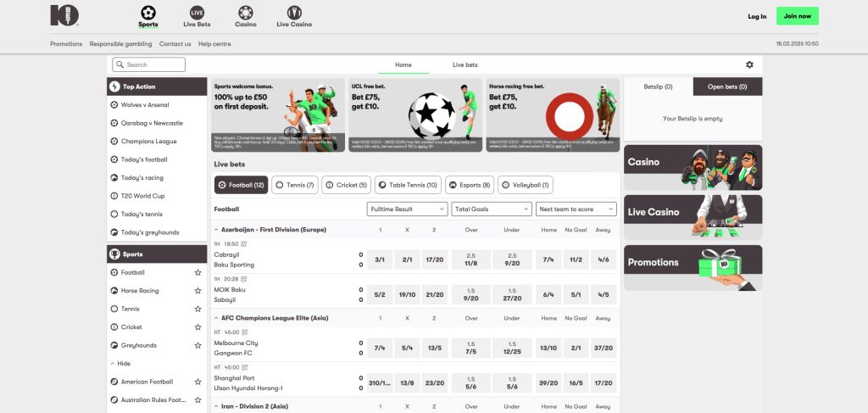The width and height of the screenshot is (868, 413).
Task: Select the Cricket (5) filter
Action: pyautogui.click(x=347, y=185)
